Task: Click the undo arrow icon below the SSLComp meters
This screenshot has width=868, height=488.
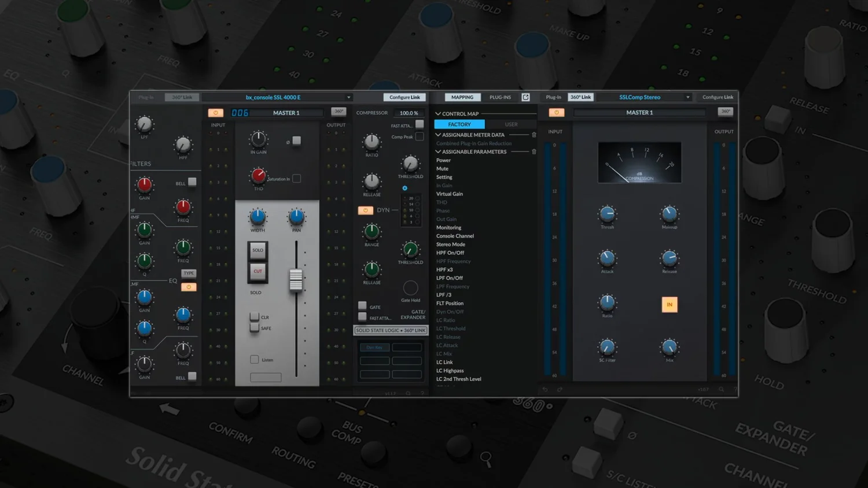Action: click(543, 389)
